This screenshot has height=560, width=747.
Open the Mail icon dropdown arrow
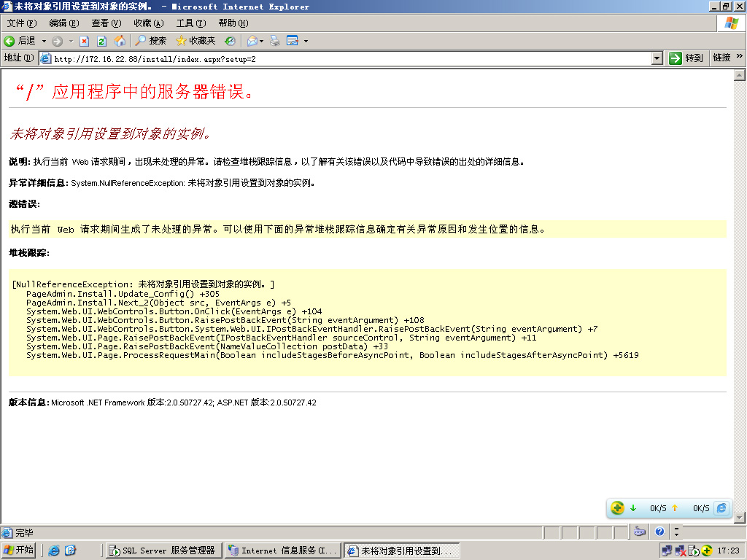tap(262, 41)
